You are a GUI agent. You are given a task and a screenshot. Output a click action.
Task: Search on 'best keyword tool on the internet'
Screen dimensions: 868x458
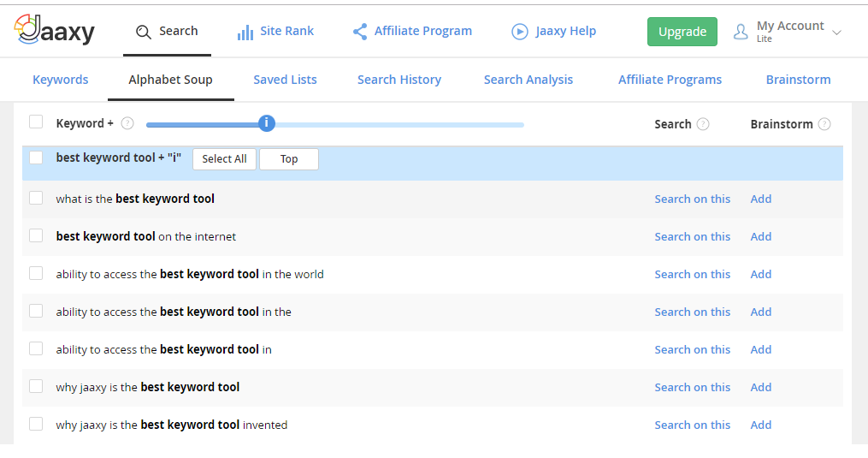(x=692, y=237)
